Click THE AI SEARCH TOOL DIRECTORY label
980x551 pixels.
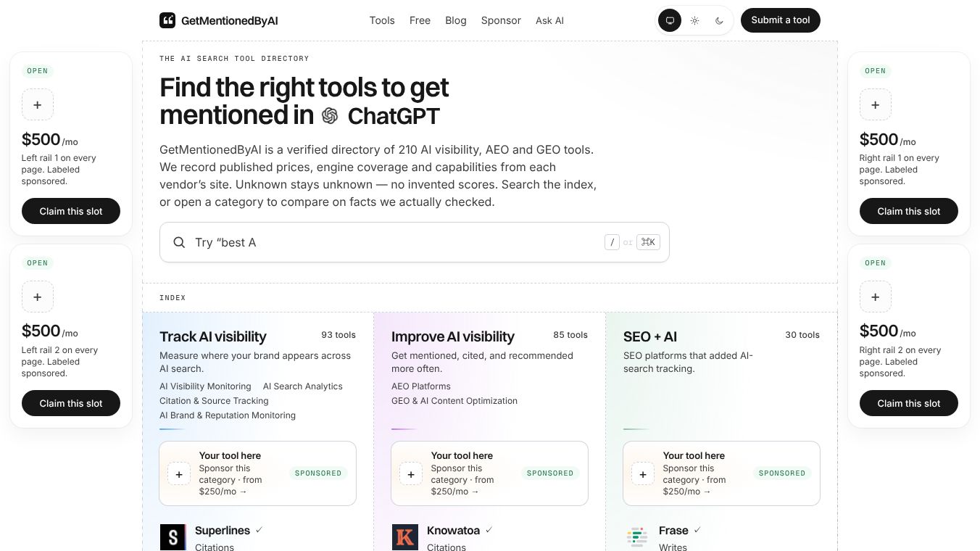point(234,59)
